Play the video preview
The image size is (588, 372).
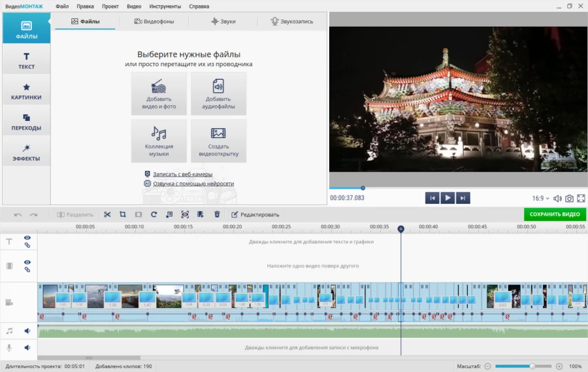coord(448,198)
